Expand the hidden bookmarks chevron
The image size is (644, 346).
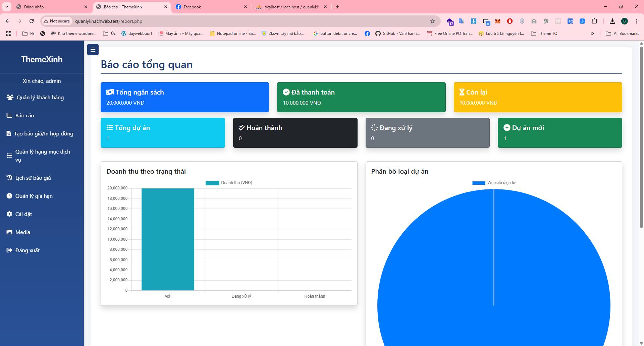(592, 34)
